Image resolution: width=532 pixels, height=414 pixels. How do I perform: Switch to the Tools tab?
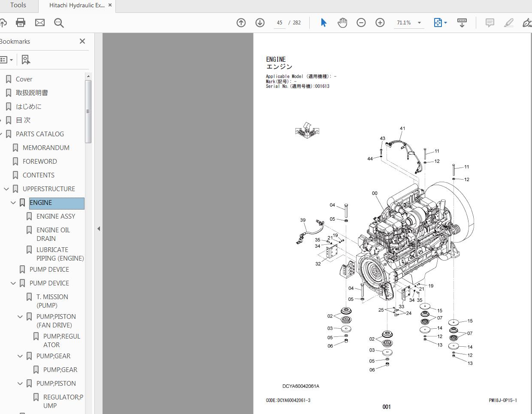18,6
